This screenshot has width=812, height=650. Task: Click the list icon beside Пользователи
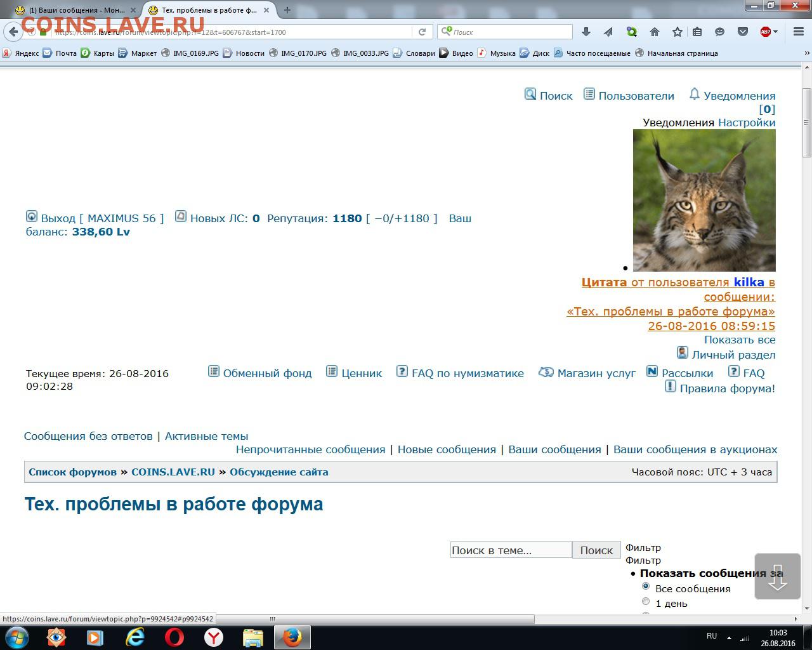point(589,94)
